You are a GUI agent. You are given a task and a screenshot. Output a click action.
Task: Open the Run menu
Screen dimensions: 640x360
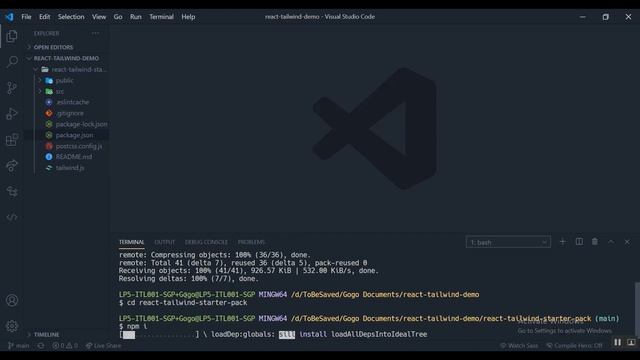pos(136,17)
